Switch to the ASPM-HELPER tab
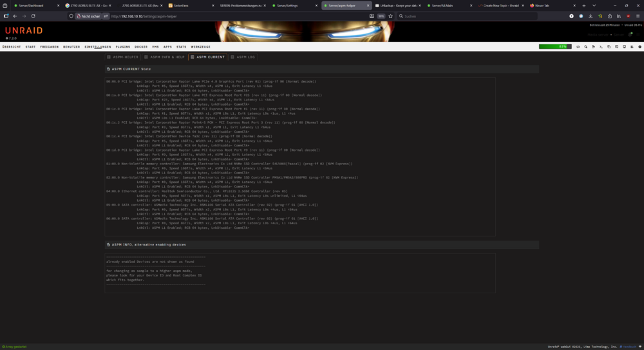The height and width of the screenshot is (350, 644). pos(123,57)
